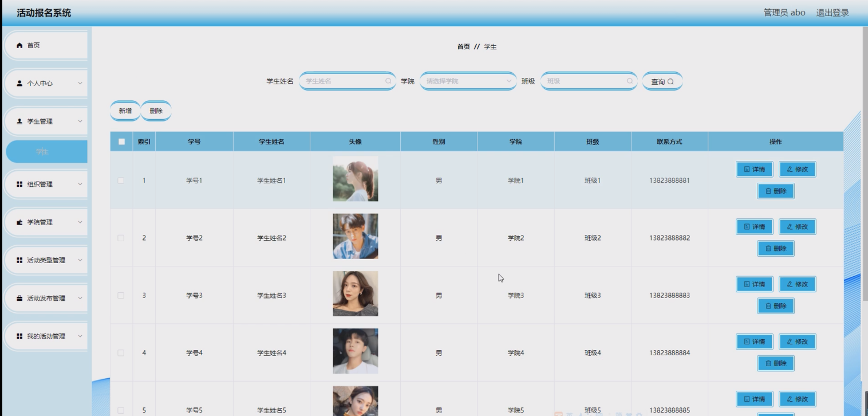Expand the 我的活动管理 menu chevron

click(x=80, y=336)
